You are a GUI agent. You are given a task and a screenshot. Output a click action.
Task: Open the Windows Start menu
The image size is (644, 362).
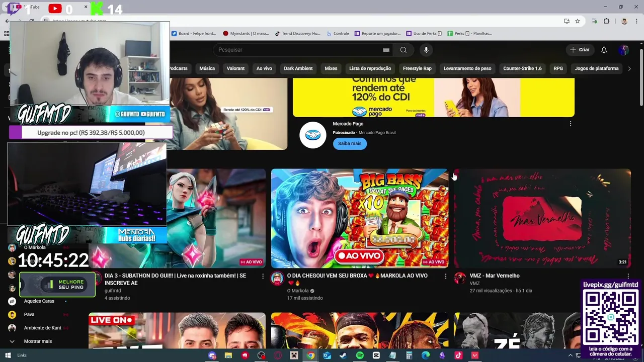(8, 355)
